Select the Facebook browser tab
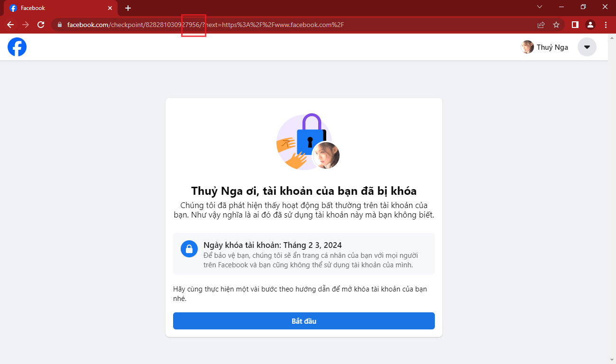This screenshot has height=364, width=616. tap(57, 8)
